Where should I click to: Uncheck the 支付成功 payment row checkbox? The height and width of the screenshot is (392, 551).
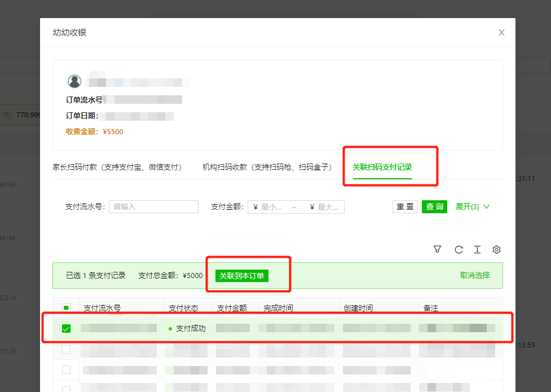(x=66, y=329)
